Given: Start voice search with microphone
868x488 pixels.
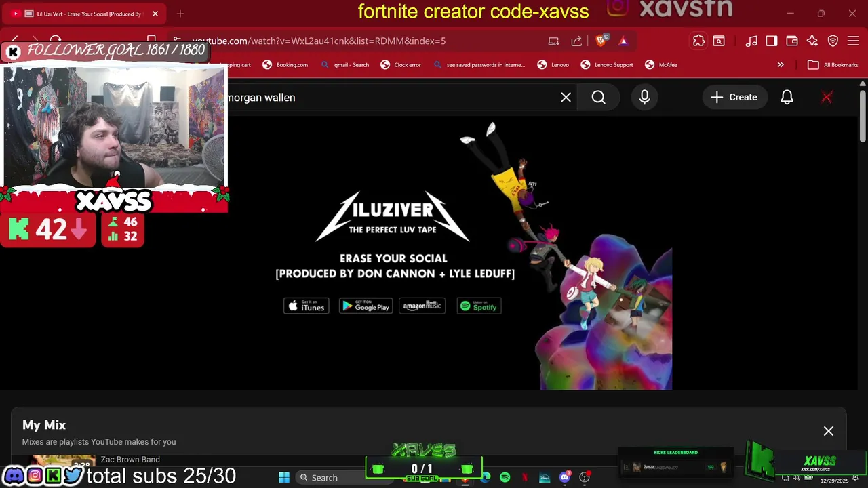Looking at the screenshot, I should click(x=644, y=98).
